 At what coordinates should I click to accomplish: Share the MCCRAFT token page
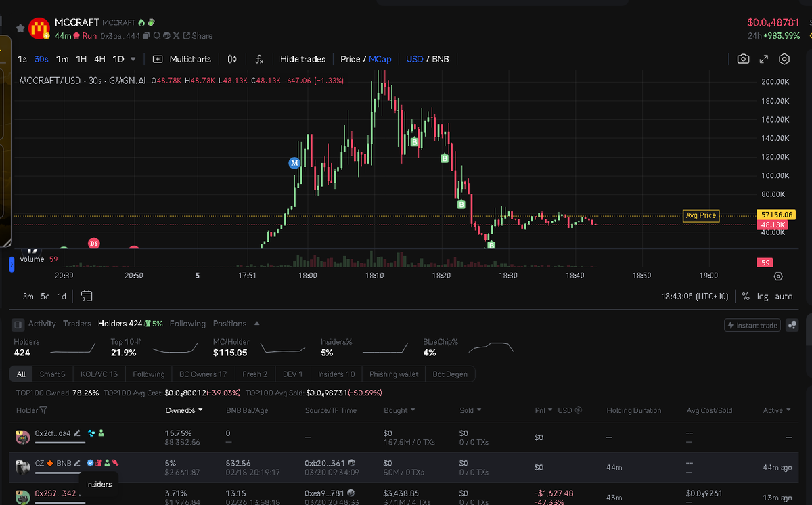198,36
